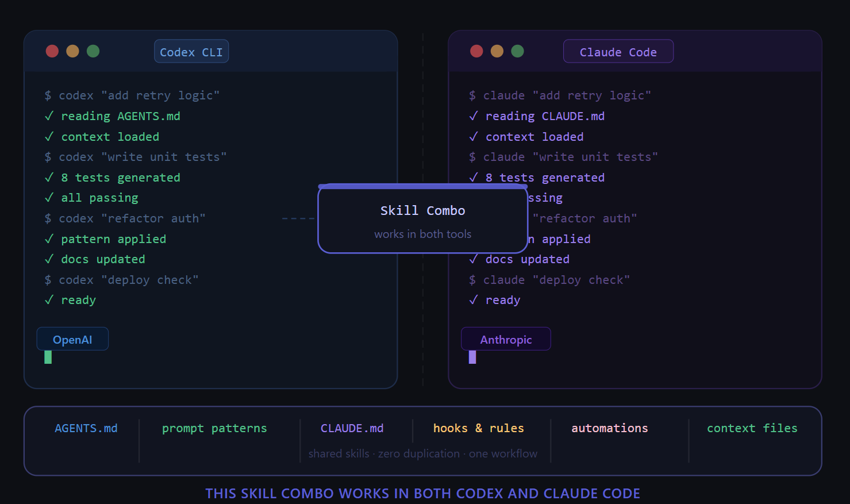Click the green dot in Claude Code window

[517, 51]
